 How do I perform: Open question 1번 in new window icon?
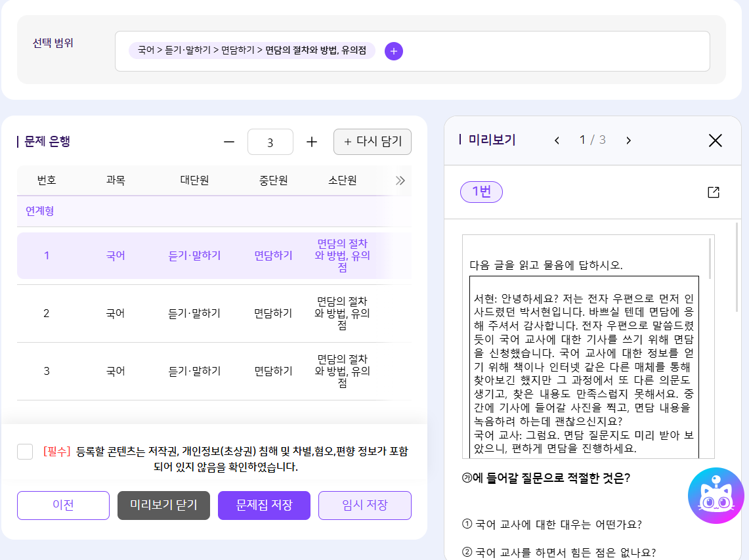point(714,192)
